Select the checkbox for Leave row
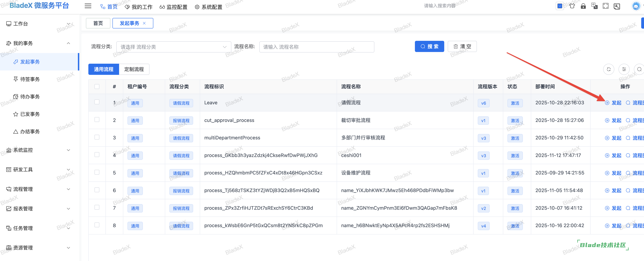Image resolution: width=644 pixels, height=261 pixels. click(97, 102)
